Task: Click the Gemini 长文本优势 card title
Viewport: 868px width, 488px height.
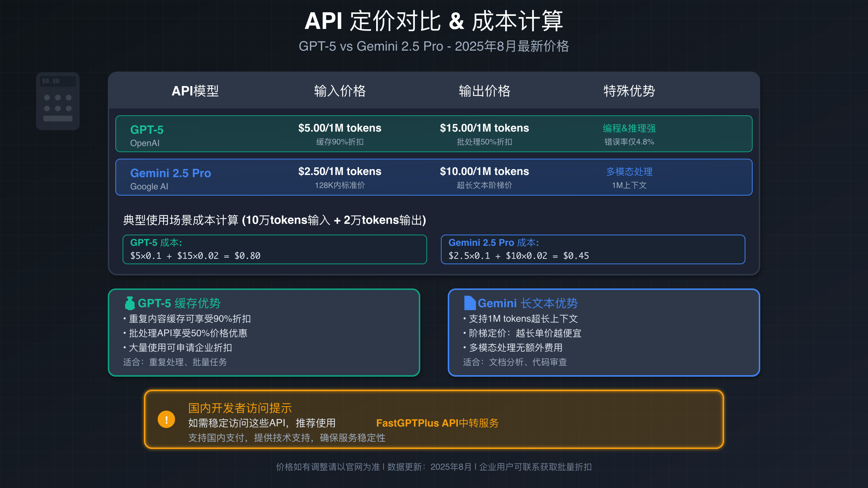Action: tap(528, 303)
